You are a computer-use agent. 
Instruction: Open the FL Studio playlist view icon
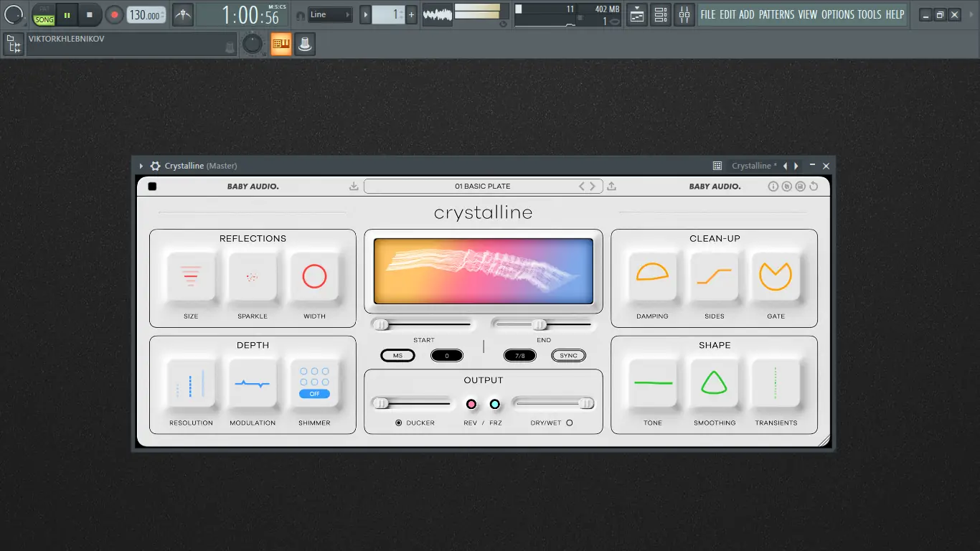pos(637,14)
